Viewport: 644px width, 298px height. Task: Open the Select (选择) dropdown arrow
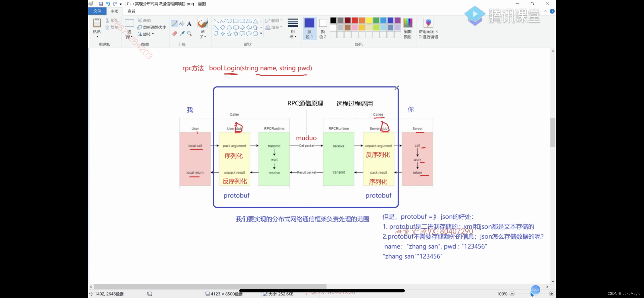(x=131, y=37)
